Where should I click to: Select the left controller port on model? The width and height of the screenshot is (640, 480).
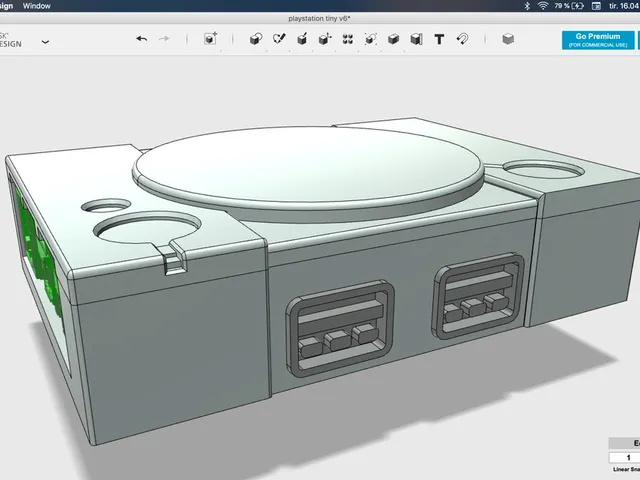[340, 328]
